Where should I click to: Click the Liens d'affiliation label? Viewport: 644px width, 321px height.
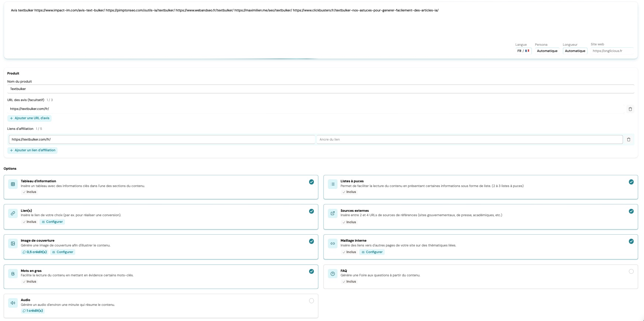click(20, 129)
